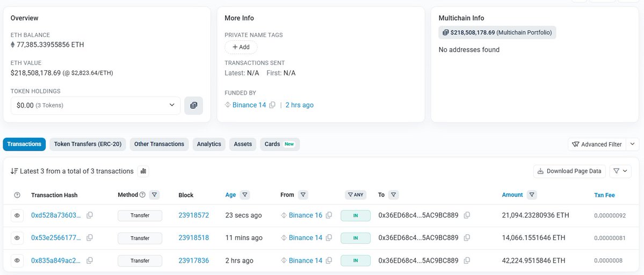Copy the Binance 14 funder address
This screenshot has width=644, height=275.
click(272, 105)
